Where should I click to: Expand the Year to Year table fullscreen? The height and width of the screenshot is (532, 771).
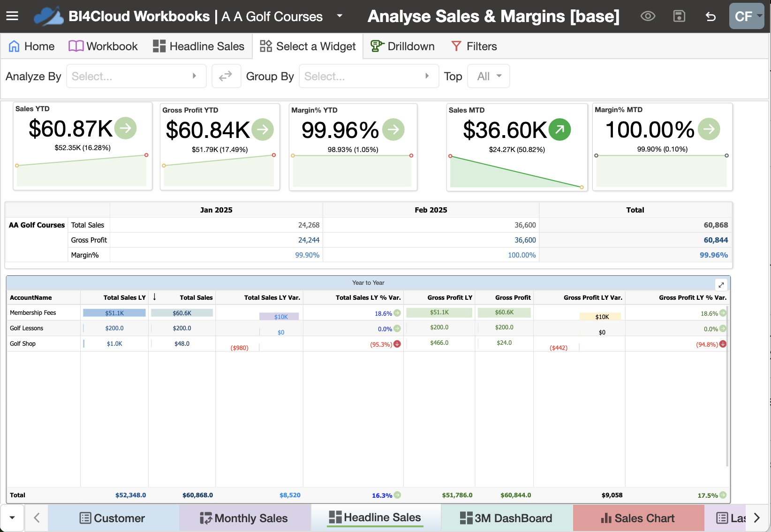click(721, 285)
